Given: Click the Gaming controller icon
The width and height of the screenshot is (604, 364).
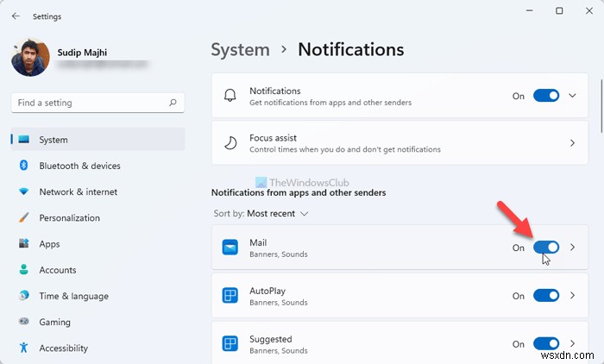Looking at the screenshot, I should tap(24, 321).
